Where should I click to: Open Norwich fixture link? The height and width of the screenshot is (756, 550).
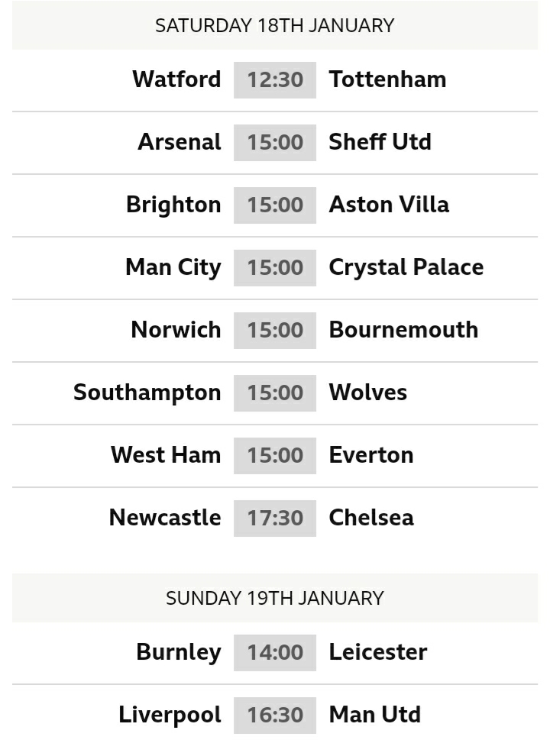(176, 330)
